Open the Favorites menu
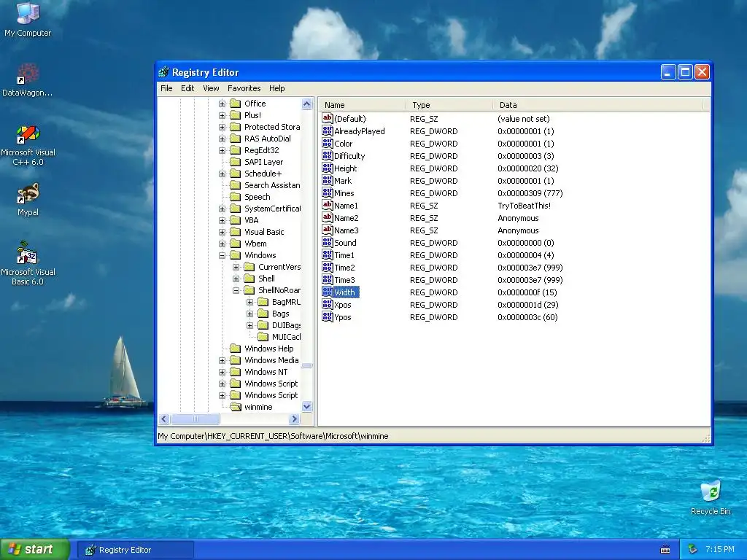This screenshot has height=560, width=747. (x=244, y=88)
